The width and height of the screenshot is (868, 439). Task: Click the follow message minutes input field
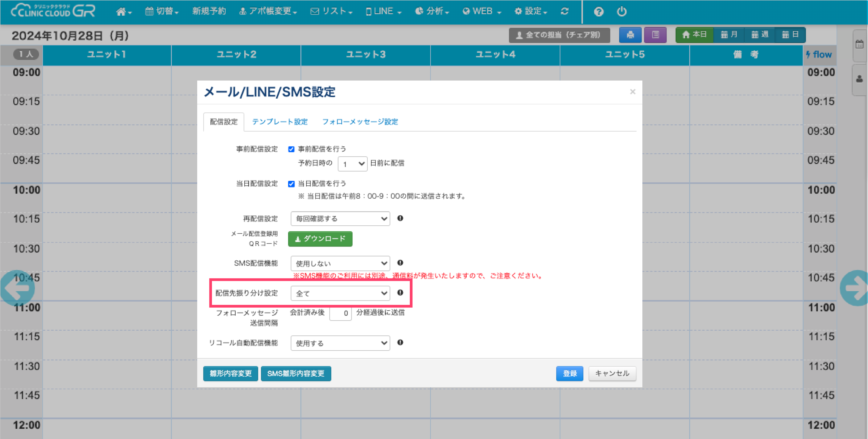point(340,313)
